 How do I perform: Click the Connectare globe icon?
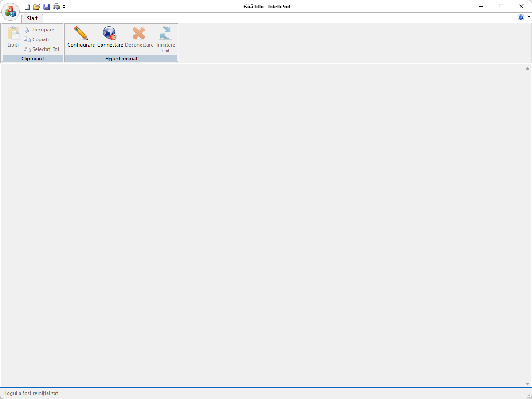tap(110, 34)
